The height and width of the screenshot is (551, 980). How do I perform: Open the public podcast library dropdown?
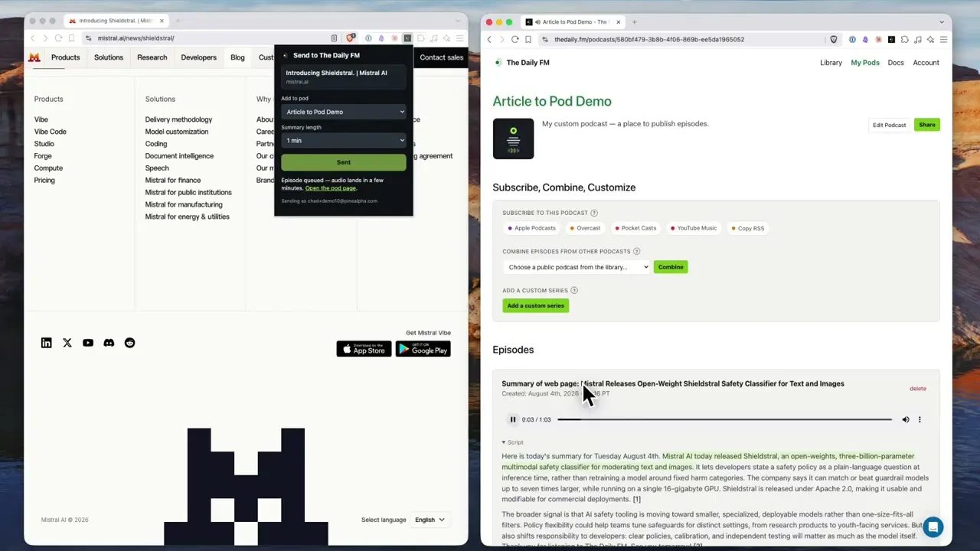click(x=577, y=267)
